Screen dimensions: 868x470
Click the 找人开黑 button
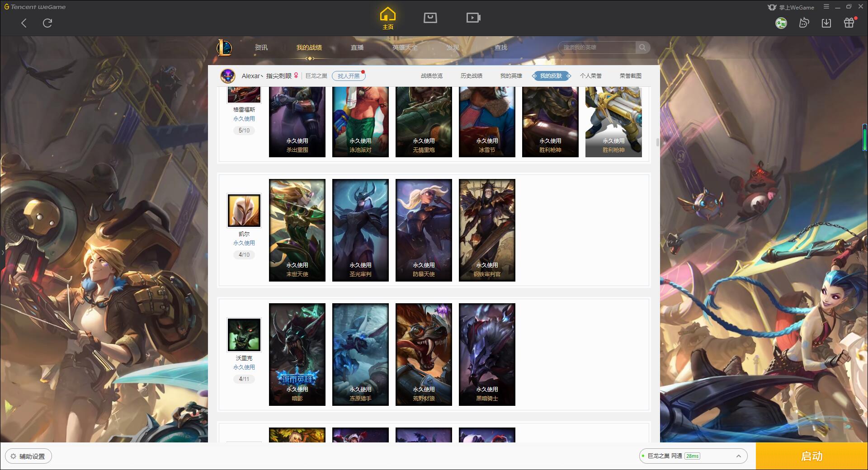pyautogui.click(x=349, y=76)
